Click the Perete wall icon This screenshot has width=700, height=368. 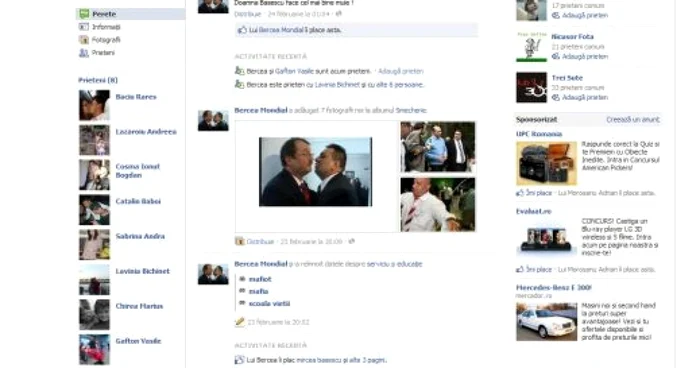(84, 14)
